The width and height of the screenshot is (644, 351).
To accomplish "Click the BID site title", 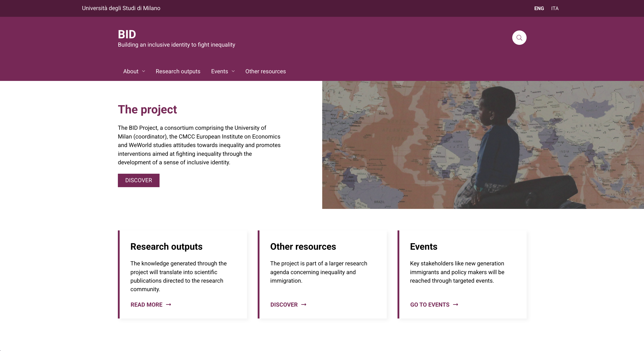I will (127, 34).
